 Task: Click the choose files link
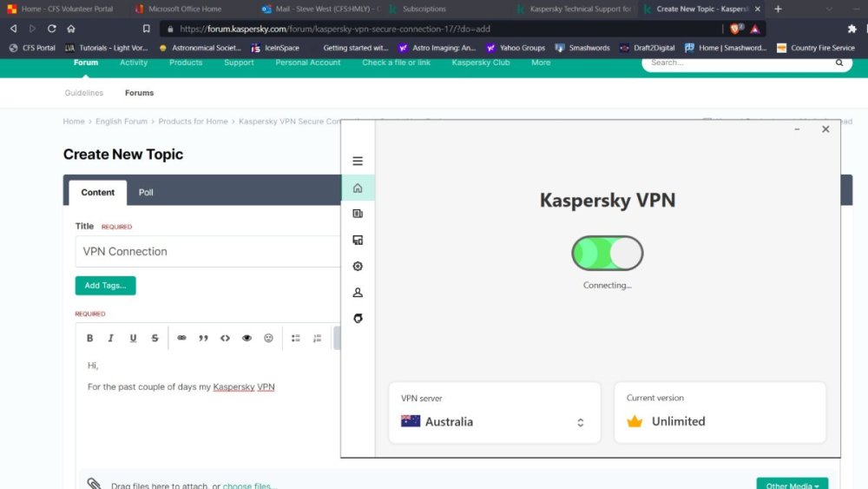(x=248, y=486)
